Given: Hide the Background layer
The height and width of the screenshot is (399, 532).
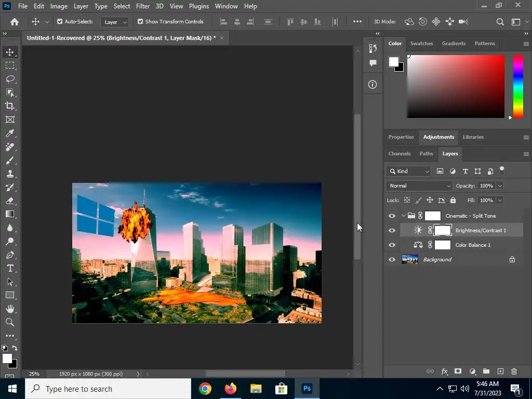Looking at the screenshot, I should tap(392, 260).
